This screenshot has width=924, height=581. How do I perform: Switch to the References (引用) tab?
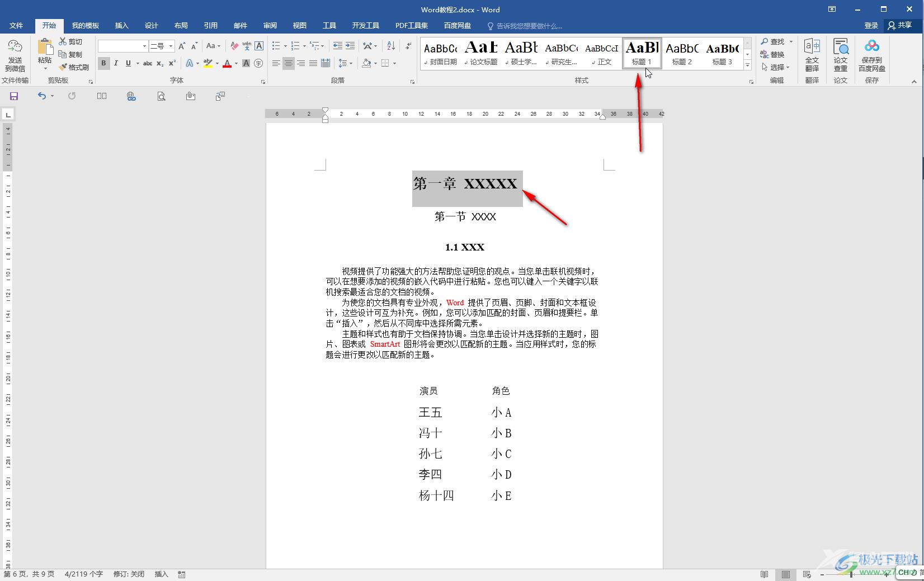point(210,26)
